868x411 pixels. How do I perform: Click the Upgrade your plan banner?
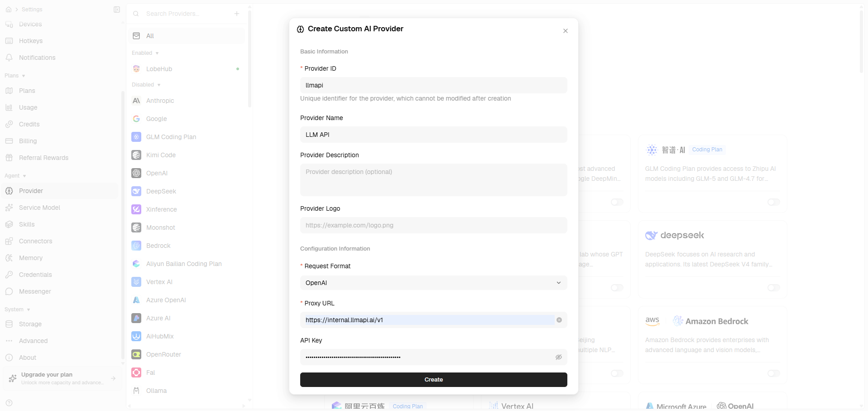[62, 378]
